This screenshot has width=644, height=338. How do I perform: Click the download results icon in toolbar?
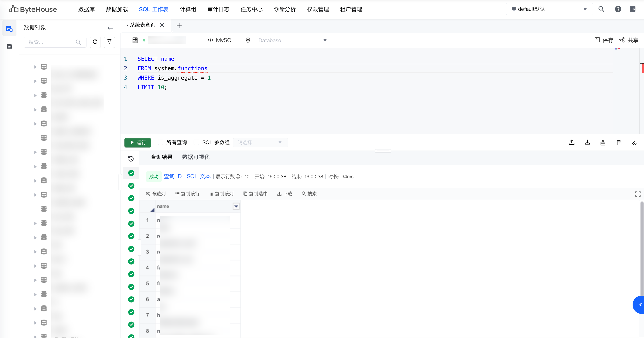point(587,142)
